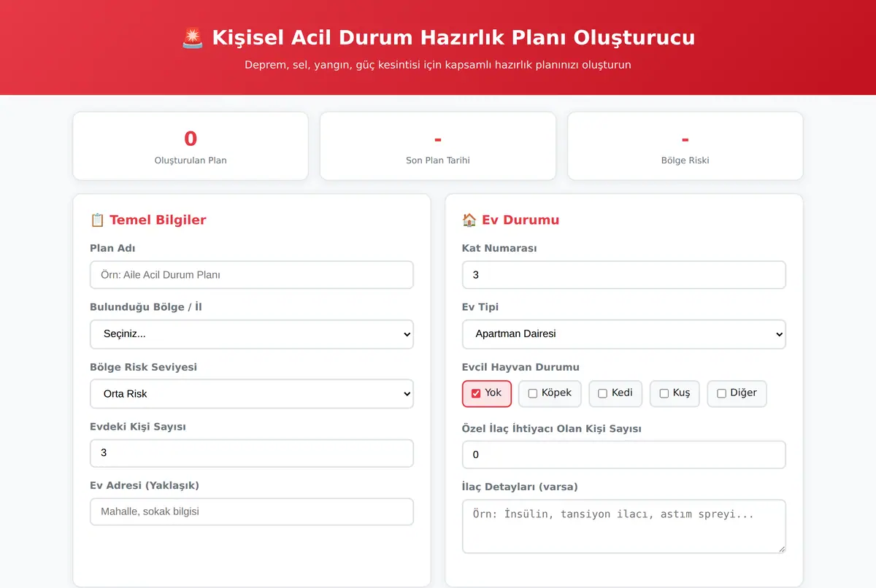Click the clipboard icon beside Temel Bilgiler
This screenshot has width=876, height=588.
[x=97, y=220]
